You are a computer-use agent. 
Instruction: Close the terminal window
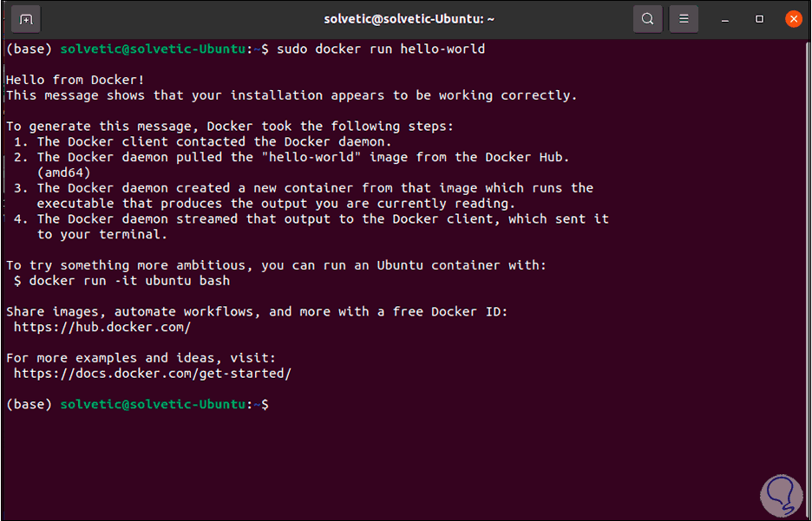coord(793,18)
